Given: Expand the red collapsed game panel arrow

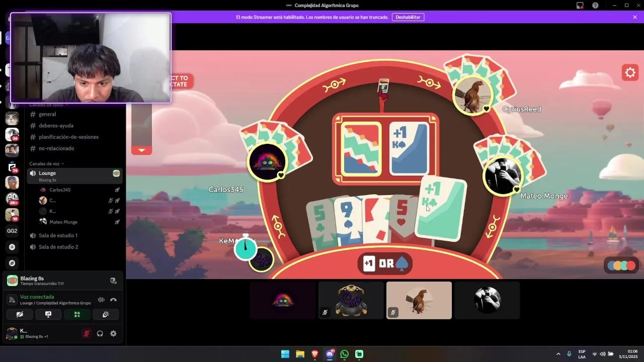Looking at the screenshot, I should coord(141,150).
